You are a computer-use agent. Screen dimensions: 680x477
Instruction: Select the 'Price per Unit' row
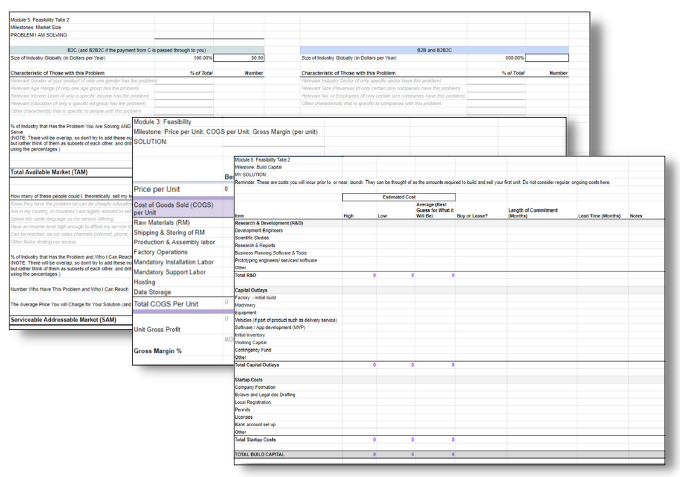(157, 189)
